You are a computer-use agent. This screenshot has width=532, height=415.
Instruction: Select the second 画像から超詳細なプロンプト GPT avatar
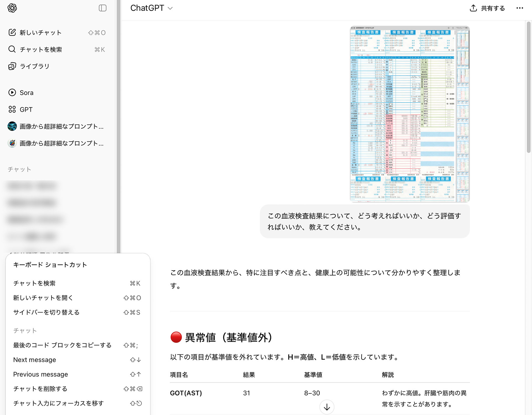12,143
